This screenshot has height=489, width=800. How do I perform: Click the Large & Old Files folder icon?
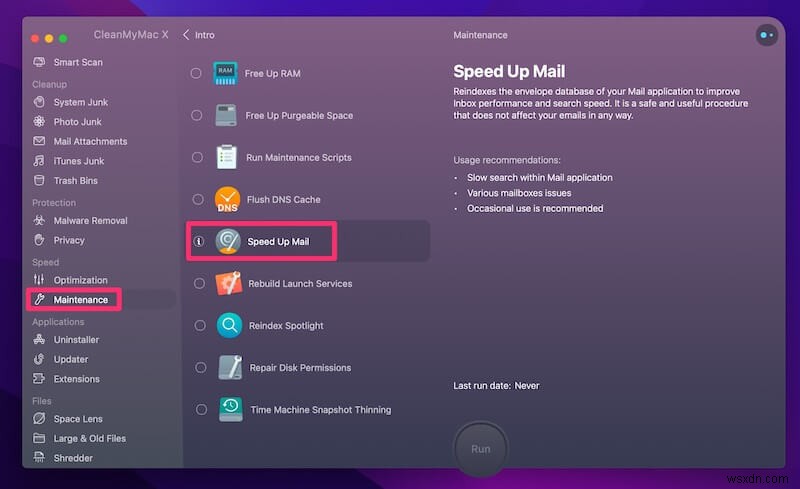click(39, 438)
